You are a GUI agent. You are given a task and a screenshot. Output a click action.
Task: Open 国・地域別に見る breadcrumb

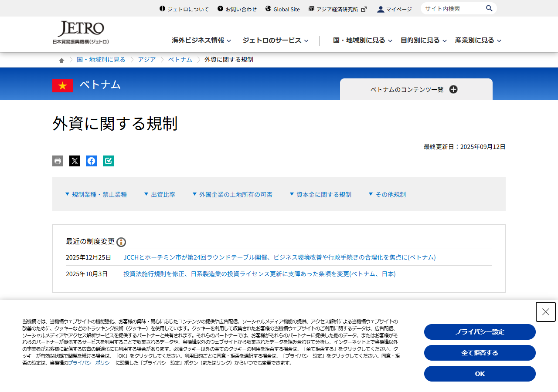[x=101, y=60]
